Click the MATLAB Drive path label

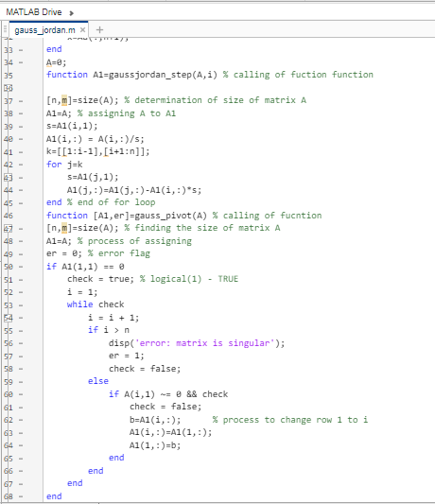point(34,12)
